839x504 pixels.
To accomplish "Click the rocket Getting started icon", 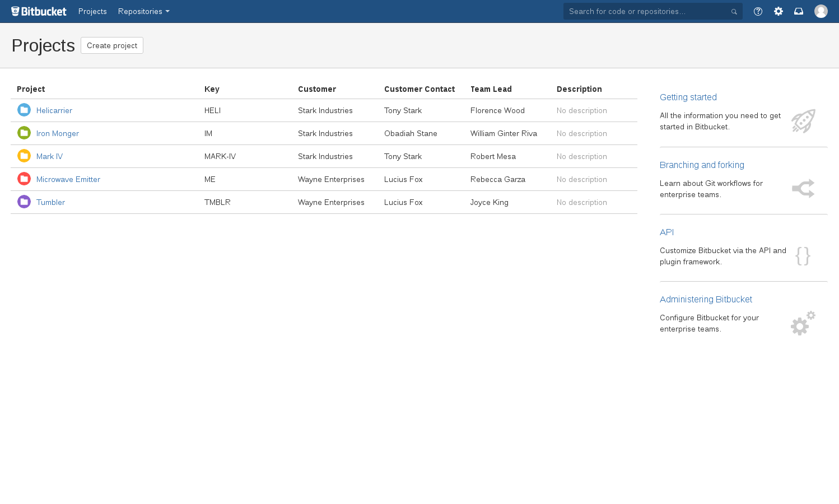I will (x=803, y=121).
